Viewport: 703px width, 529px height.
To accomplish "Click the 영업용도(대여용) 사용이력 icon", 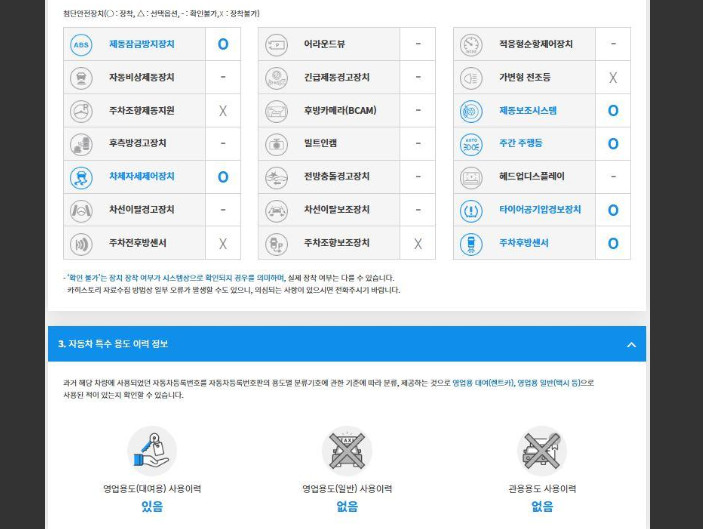I will pyautogui.click(x=152, y=451).
